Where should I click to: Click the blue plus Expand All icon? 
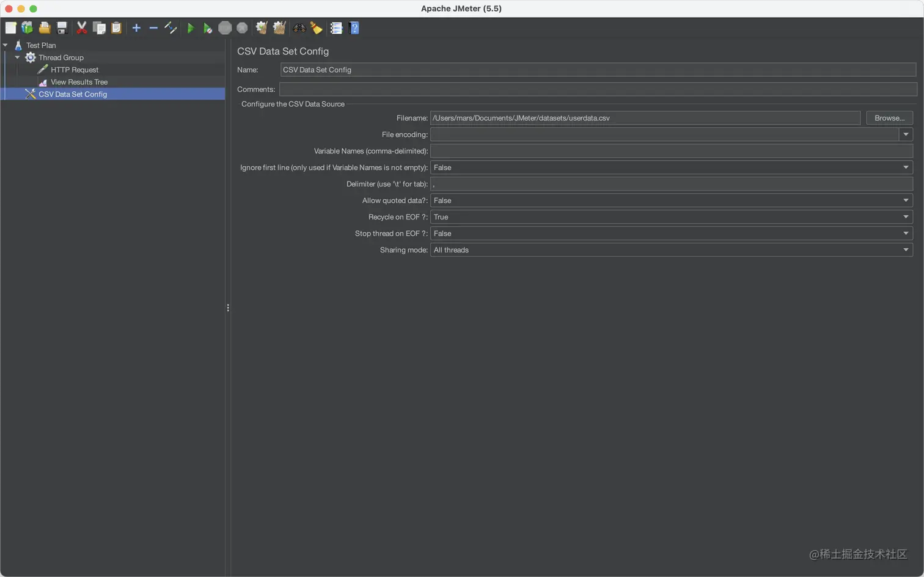click(x=136, y=28)
